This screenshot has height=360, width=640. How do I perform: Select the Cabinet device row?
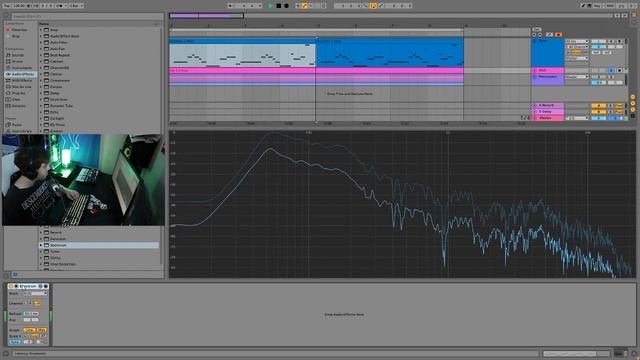[x=99, y=61]
